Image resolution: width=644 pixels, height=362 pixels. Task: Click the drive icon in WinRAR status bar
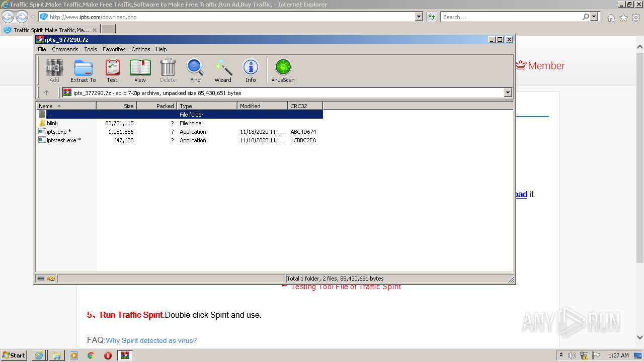[x=41, y=279]
